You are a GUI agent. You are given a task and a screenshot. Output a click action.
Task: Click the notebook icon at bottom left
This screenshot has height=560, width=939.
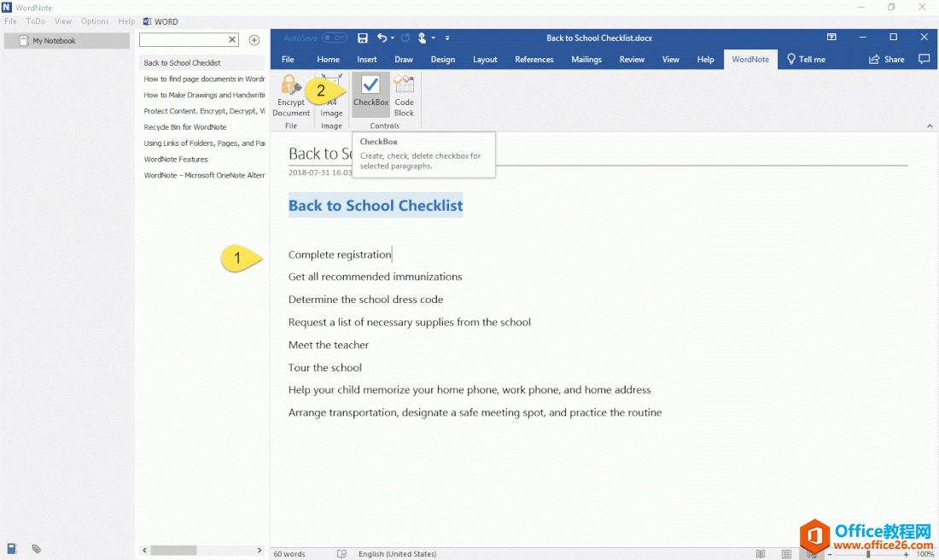click(12, 548)
